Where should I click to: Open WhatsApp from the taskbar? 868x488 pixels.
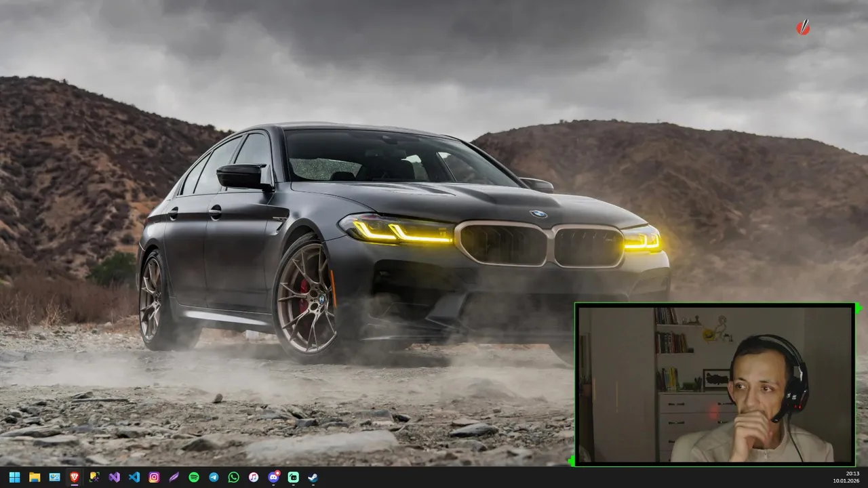[x=234, y=477]
